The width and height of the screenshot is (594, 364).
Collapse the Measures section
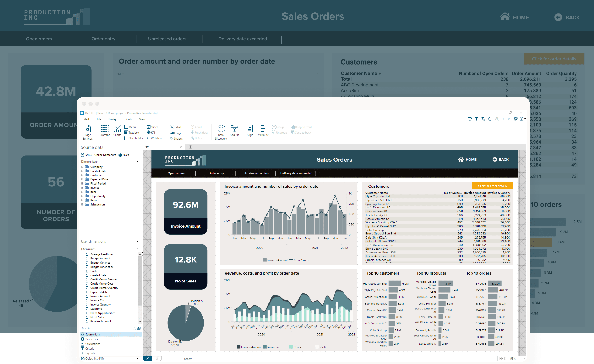[137, 249]
